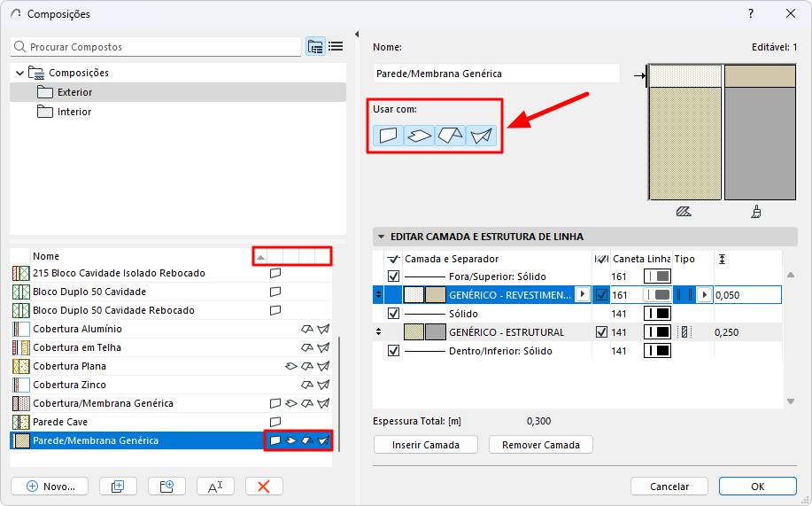Confirm with the OK button
This screenshot has height=506, width=812.
[758, 487]
